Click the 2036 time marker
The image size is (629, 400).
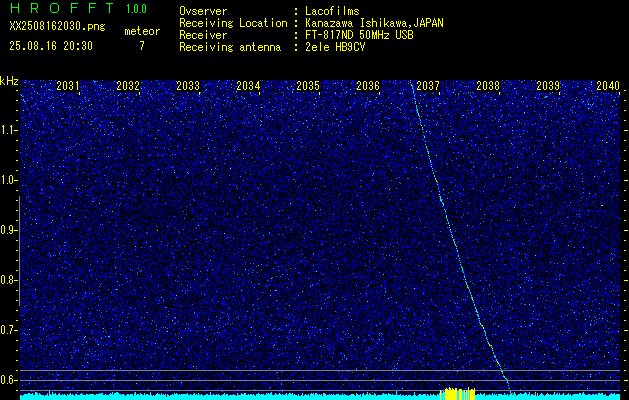368,86
